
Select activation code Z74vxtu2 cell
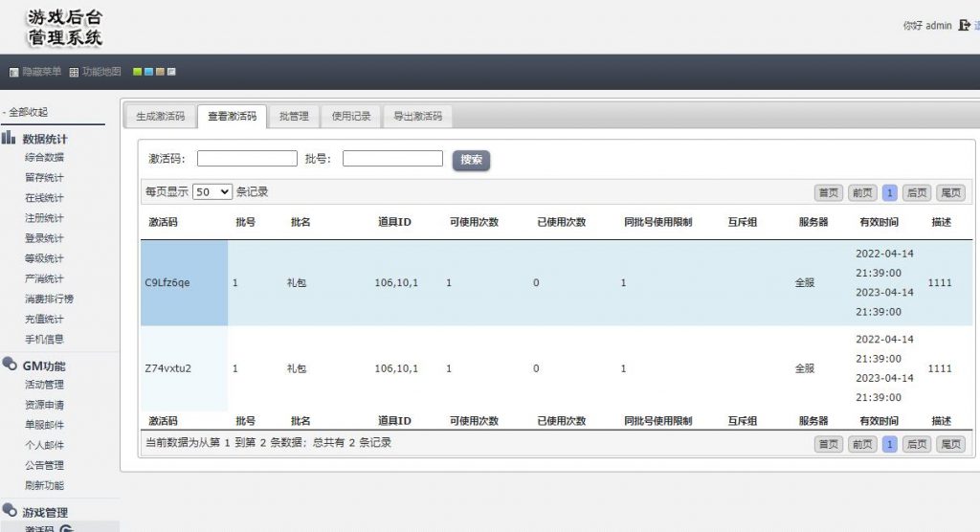[185, 368]
